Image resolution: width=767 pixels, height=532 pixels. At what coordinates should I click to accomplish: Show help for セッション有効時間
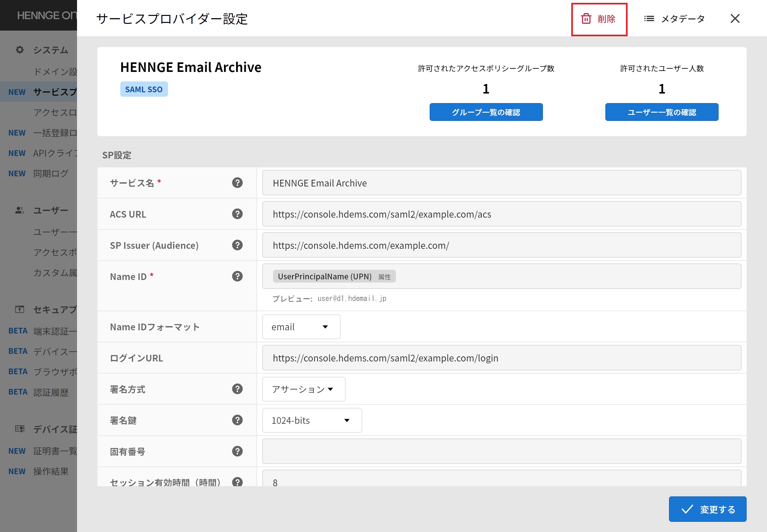(x=237, y=482)
